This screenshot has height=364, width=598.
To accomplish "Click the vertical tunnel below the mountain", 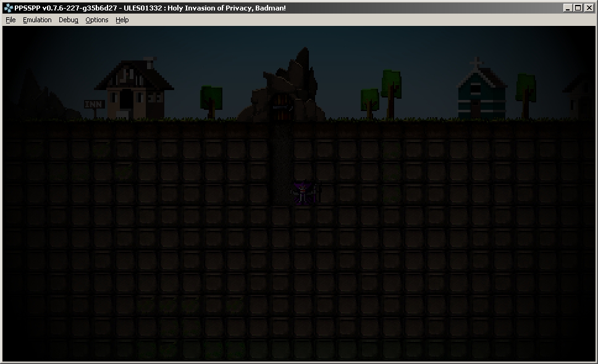I will [x=280, y=160].
